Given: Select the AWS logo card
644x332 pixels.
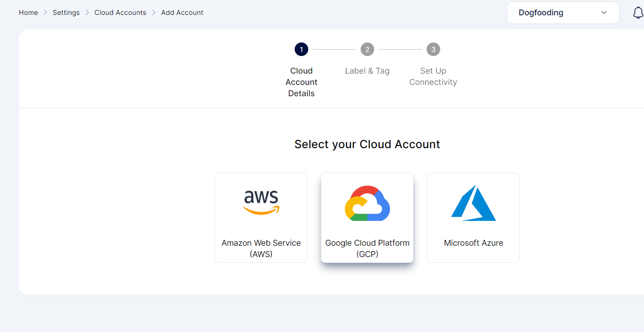Looking at the screenshot, I should click(261, 202).
